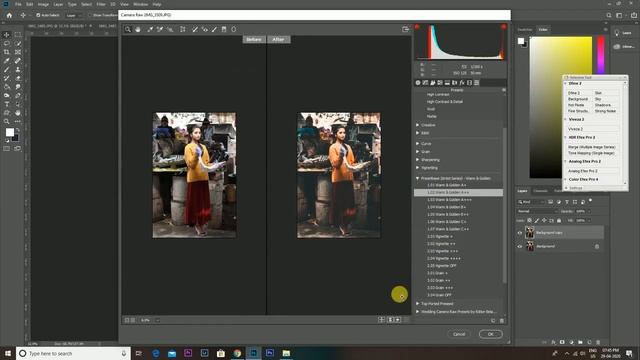
Task: Toggle histogram shadow clipping warning
Action: tap(417, 27)
